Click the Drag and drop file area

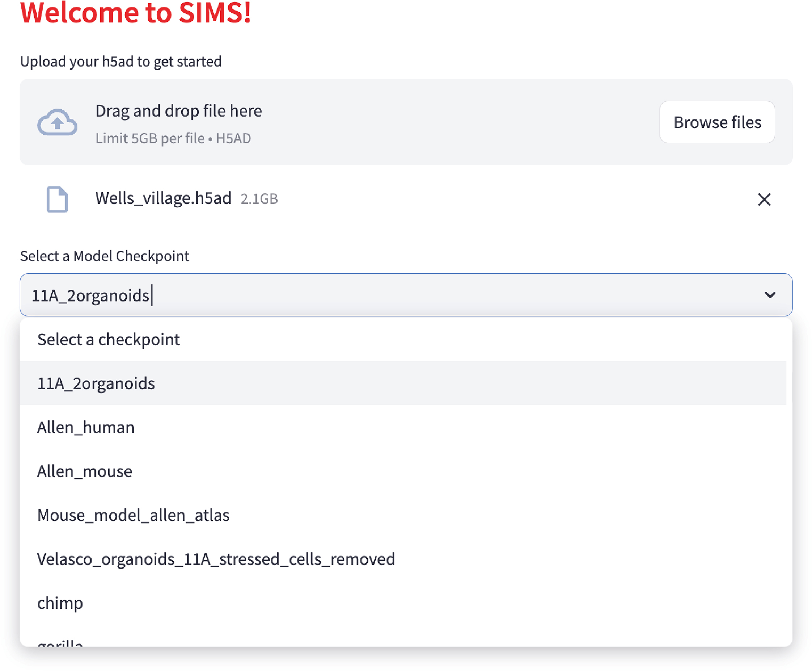click(348, 122)
